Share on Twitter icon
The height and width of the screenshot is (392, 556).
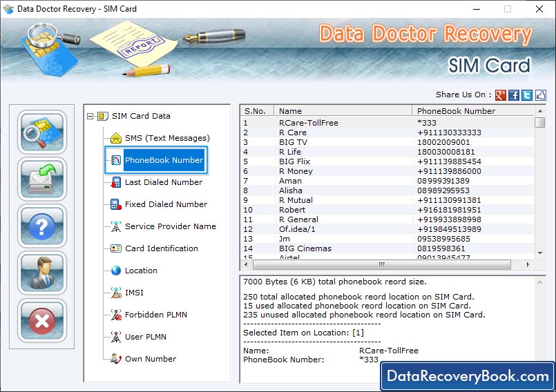click(x=527, y=95)
